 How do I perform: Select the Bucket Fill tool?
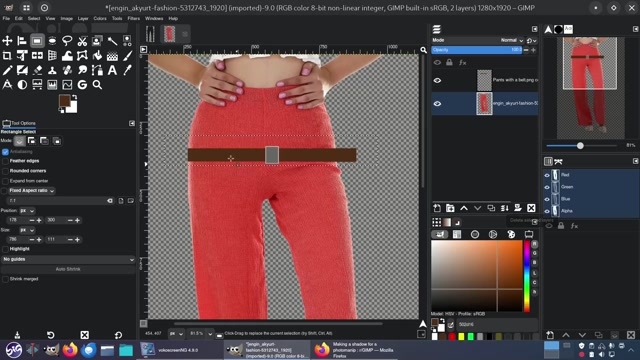click(x=97, y=56)
